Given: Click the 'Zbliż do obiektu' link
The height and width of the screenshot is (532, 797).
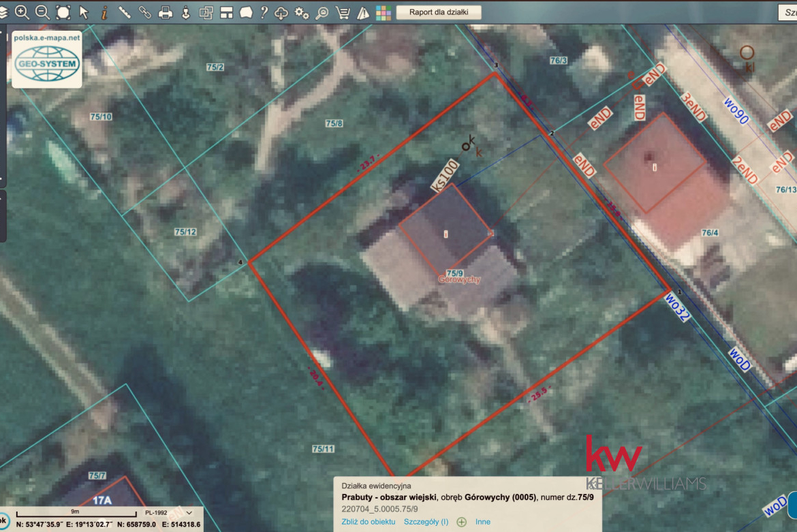Looking at the screenshot, I should click(x=369, y=522).
